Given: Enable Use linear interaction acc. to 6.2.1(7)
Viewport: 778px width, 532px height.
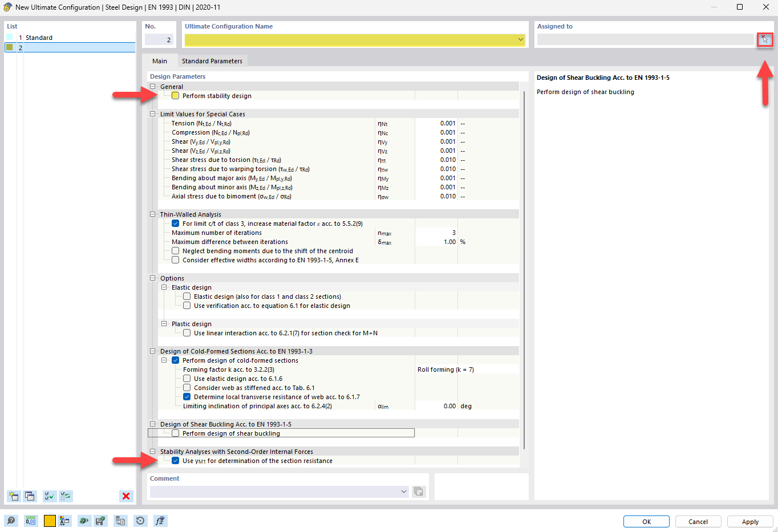Looking at the screenshot, I should 187,333.
